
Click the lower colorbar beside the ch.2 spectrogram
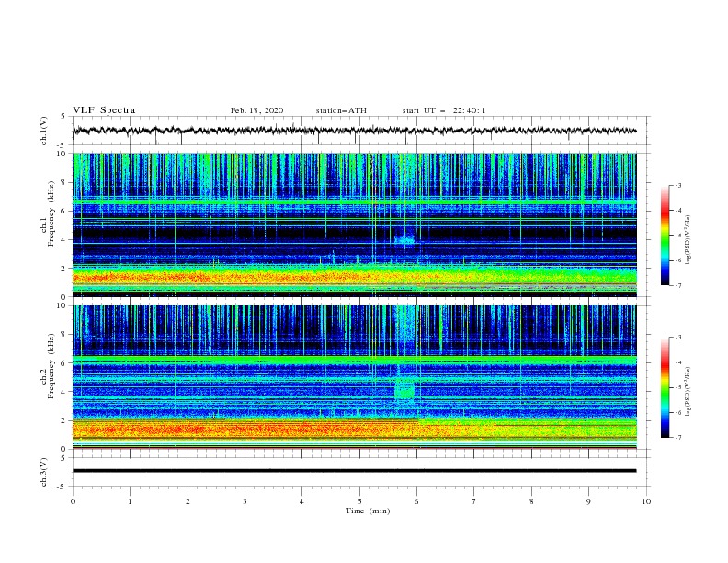pos(665,387)
